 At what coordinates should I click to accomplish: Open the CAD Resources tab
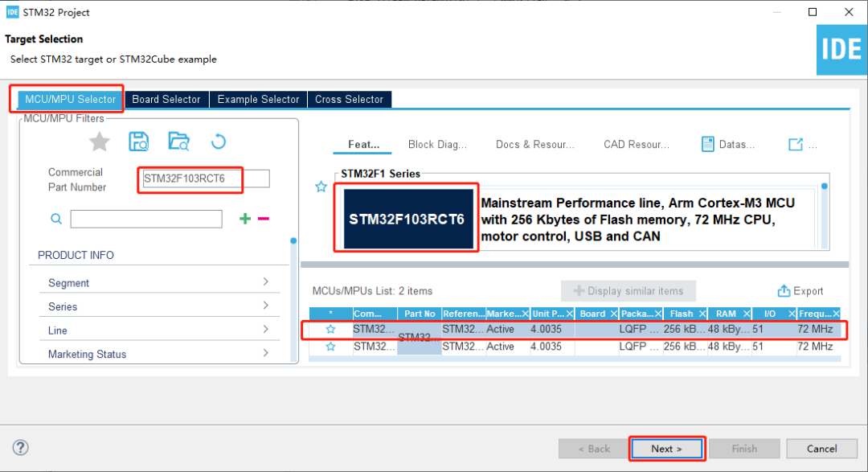tap(637, 145)
